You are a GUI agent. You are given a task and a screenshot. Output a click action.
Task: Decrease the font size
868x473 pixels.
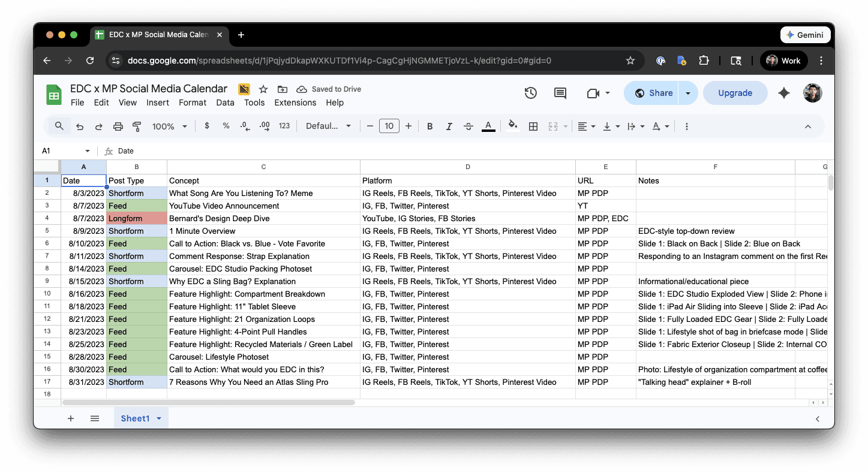(370, 126)
